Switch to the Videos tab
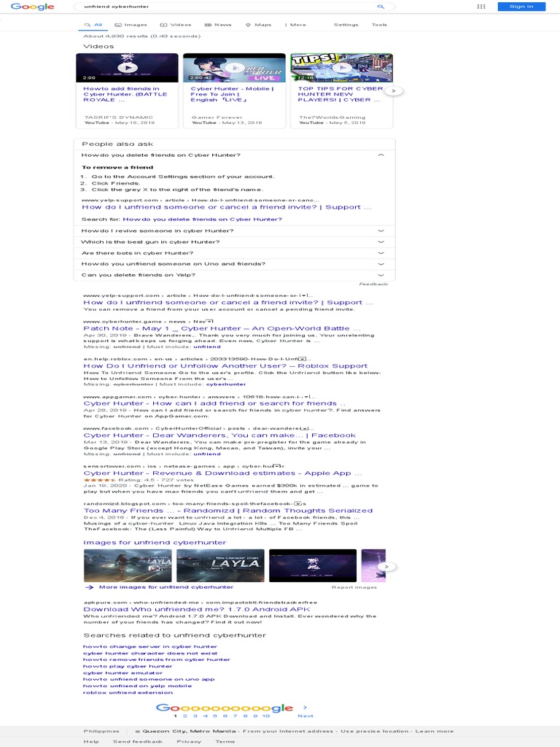Viewport: 560px width, 747px height. pyautogui.click(x=176, y=25)
